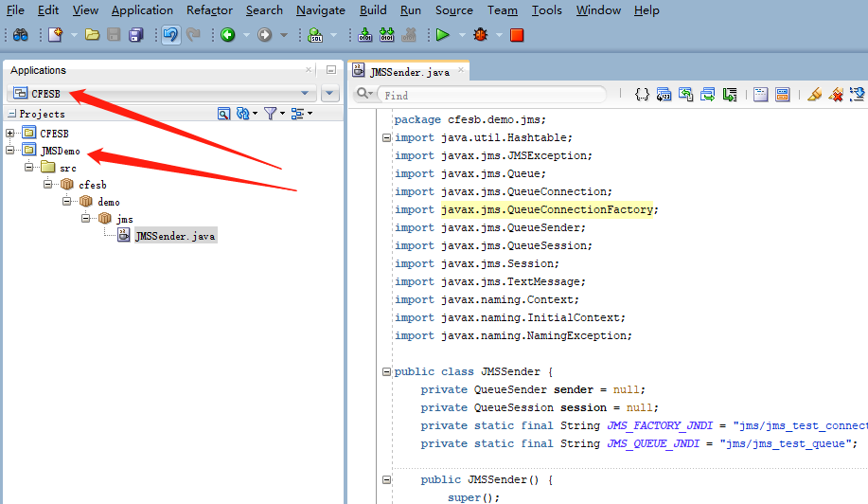This screenshot has width=868, height=504.
Task: Open the Build menu
Action: 373,10
